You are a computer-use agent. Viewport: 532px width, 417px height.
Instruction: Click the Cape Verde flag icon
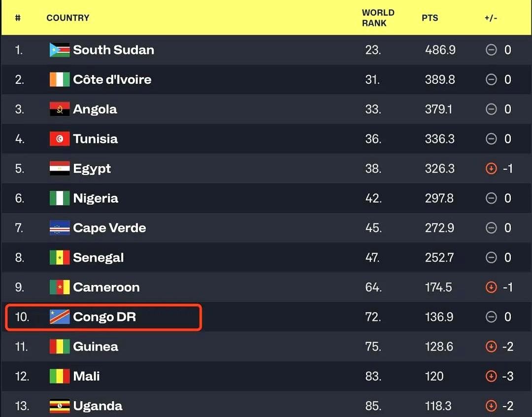(60, 228)
